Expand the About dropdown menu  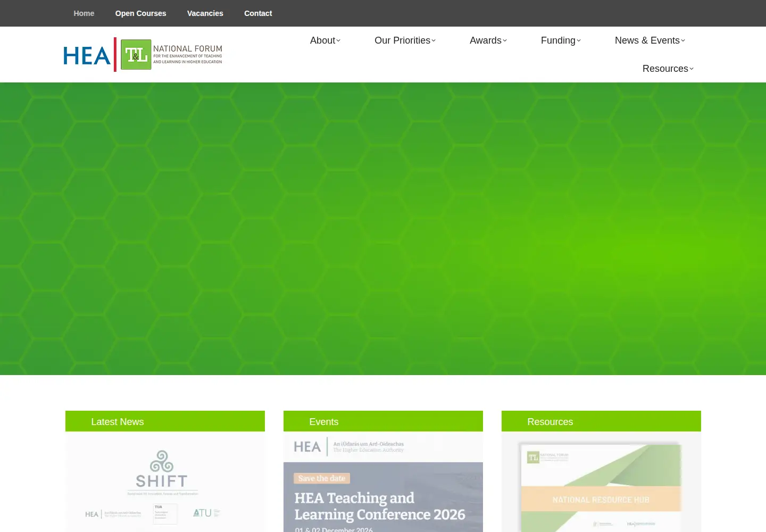tap(325, 40)
